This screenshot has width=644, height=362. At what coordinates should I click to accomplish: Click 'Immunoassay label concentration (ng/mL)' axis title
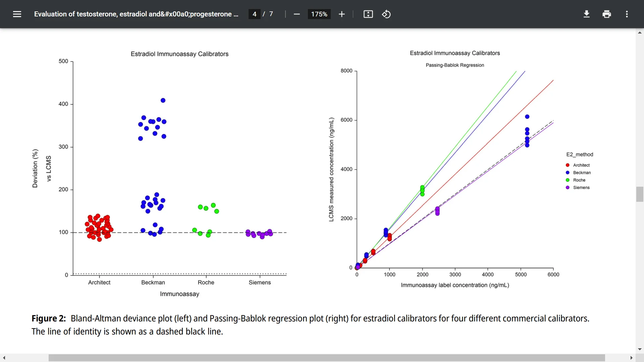(x=455, y=285)
